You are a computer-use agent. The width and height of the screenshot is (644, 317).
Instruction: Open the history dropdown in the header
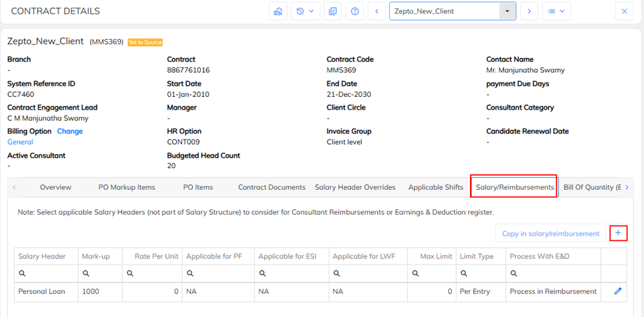click(x=305, y=11)
